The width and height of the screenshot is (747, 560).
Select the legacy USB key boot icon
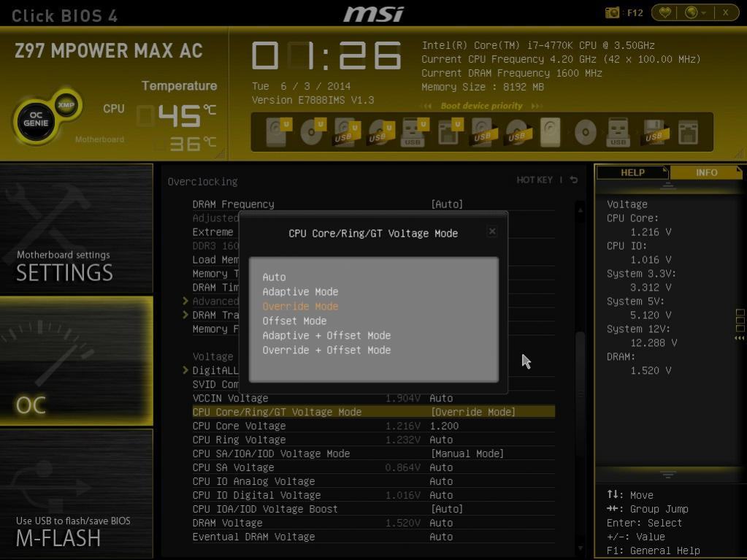tap(618, 132)
